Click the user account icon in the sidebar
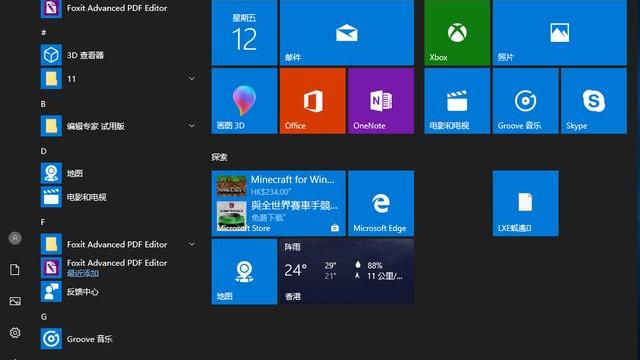This screenshot has width=640, height=360. pos(15,238)
